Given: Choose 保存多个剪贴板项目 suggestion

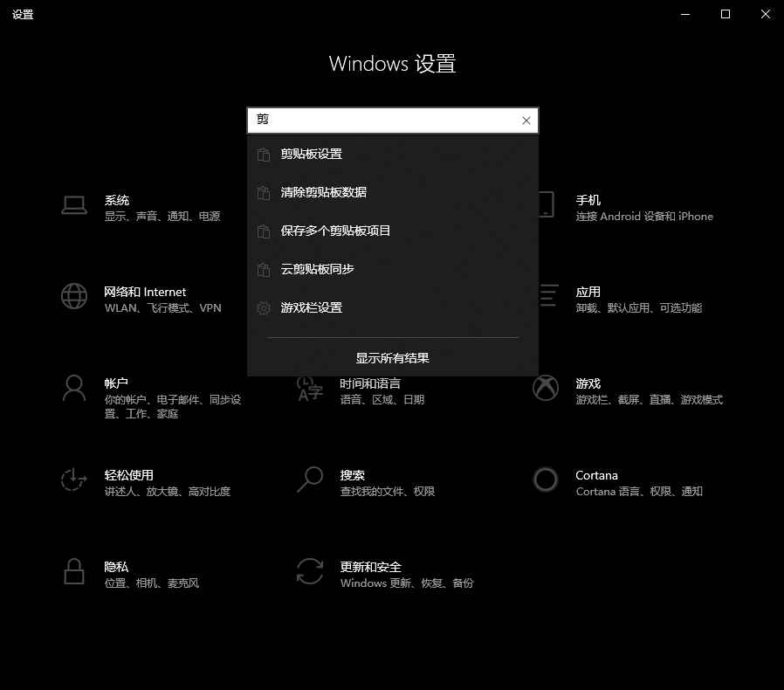Looking at the screenshot, I should pyautogui.click(x=393, y=231).
